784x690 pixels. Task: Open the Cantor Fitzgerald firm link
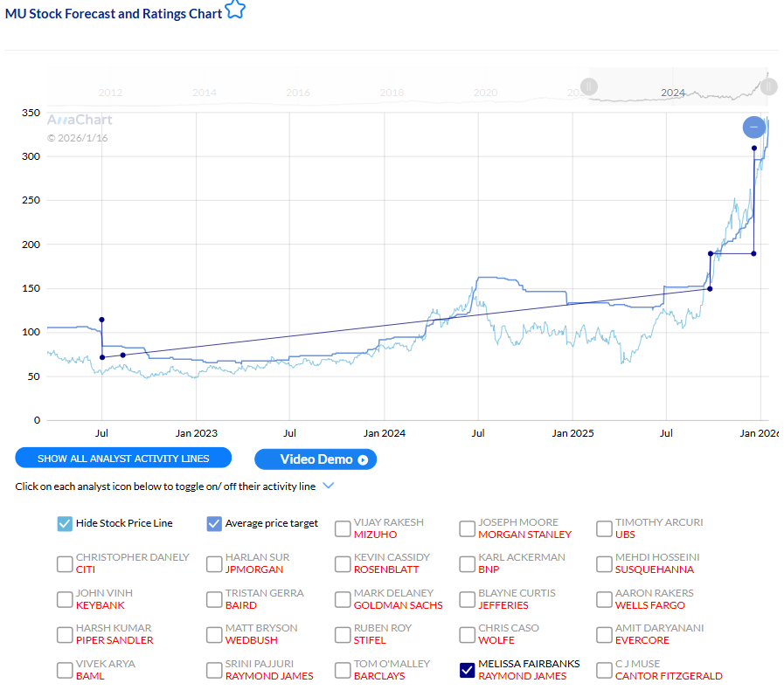[x=669, y=676]
